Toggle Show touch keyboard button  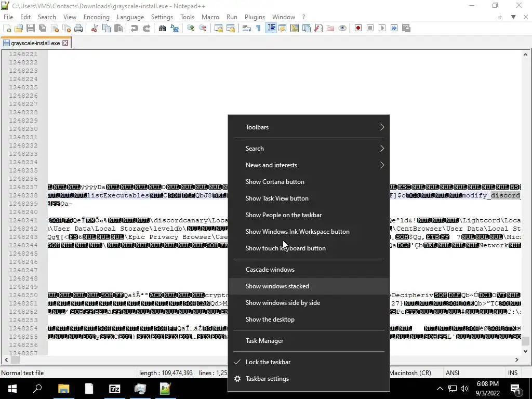point(309,248)
